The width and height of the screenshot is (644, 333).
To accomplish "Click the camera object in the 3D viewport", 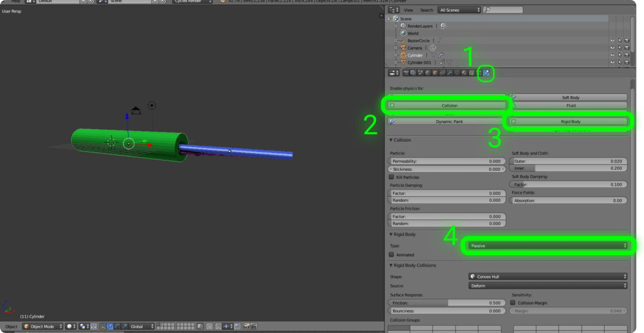I will click(x=136, y=111).
